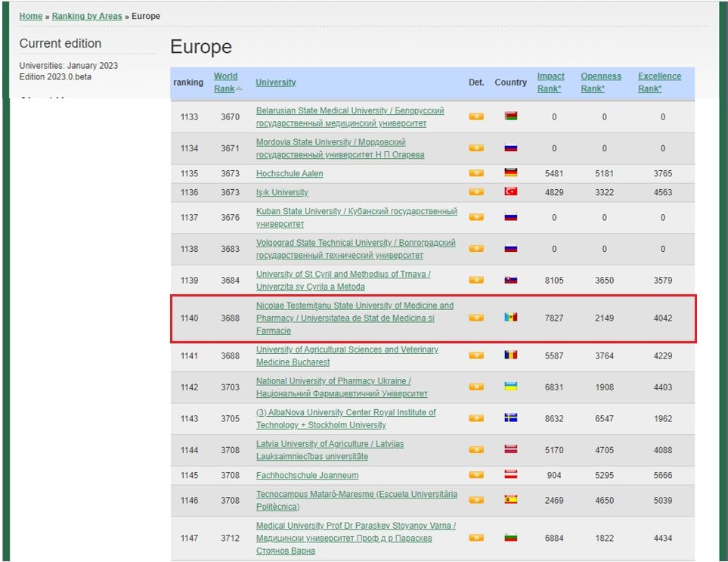Click the Det icon for Fachhochschule Joanneum

click(x=476, y=475)
